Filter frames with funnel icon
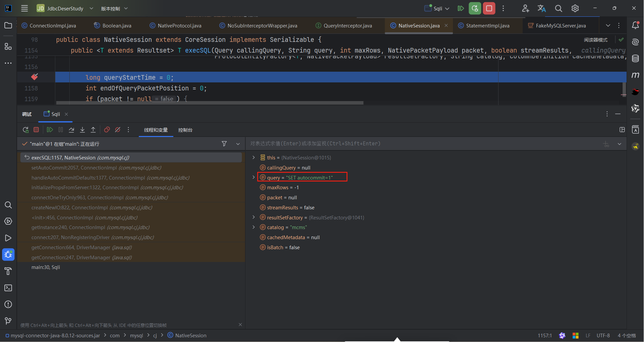644x342 pixels. [x=224, y=144]
